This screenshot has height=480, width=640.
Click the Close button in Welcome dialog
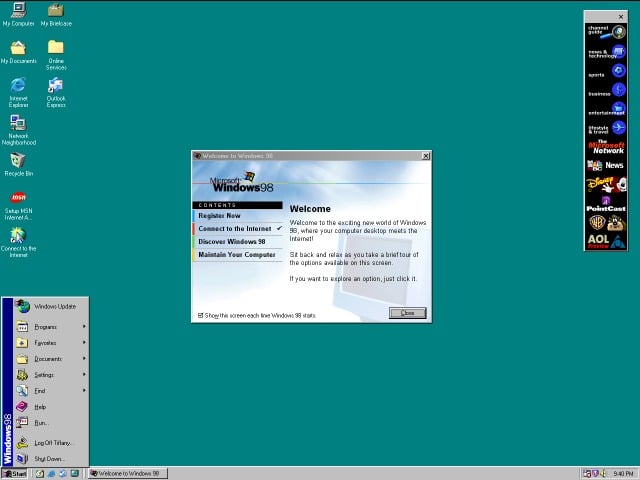pyautogui.click(x=407, y=313)
